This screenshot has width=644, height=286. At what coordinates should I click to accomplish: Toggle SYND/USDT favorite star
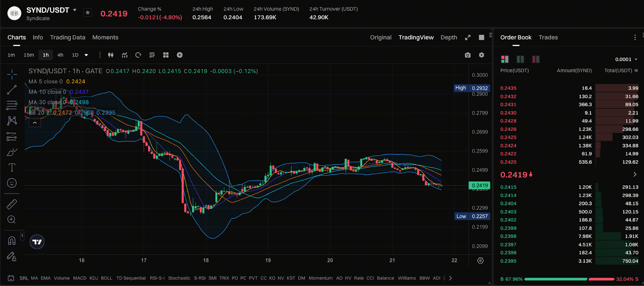click(88, 12)
